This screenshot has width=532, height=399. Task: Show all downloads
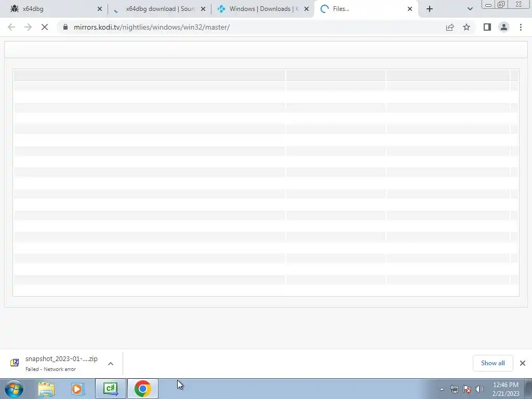coord(493,363)
